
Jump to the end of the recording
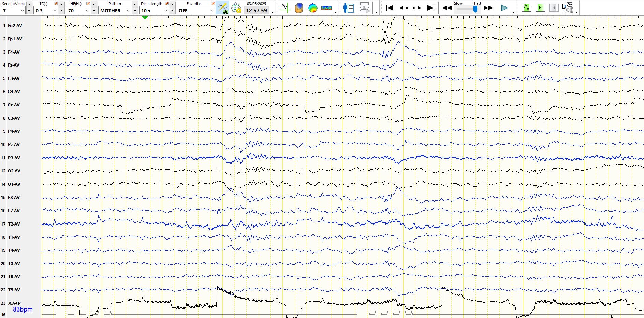tap(431, 8)
